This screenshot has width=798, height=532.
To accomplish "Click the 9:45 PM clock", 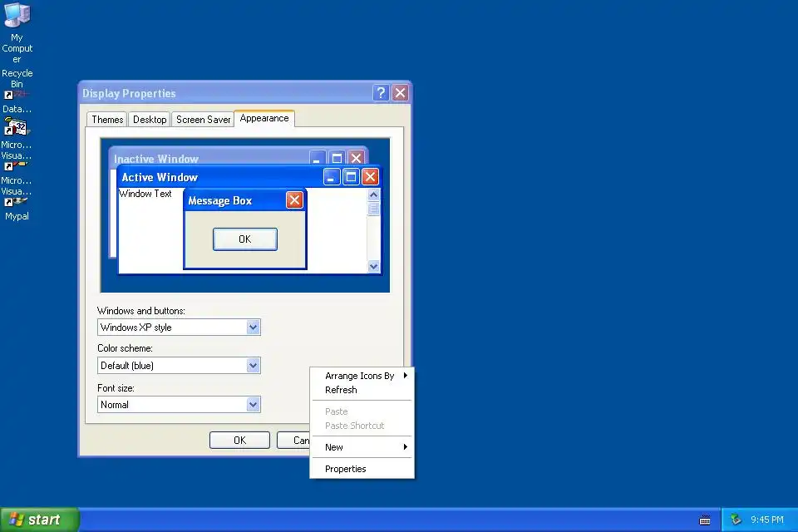I will pyautogui.click(x=767, y=520).
